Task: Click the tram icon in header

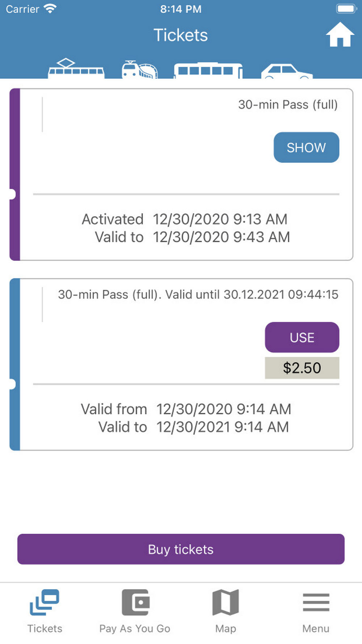Action: coord(76,69)
